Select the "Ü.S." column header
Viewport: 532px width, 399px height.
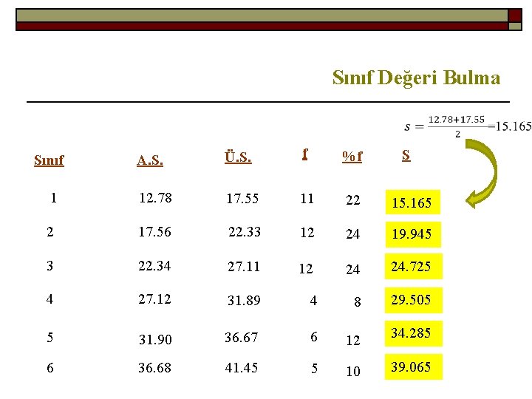click(238, 157)
